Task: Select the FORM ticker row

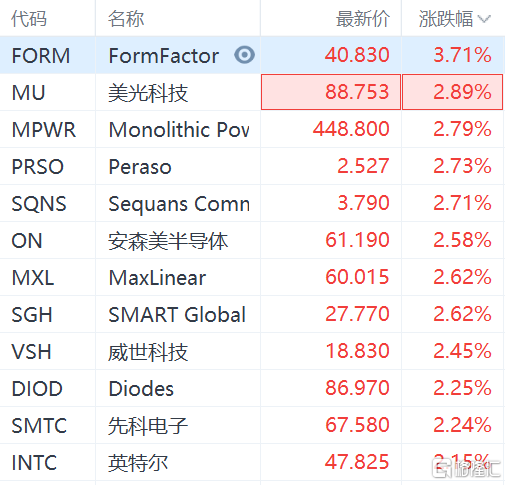Action: (252, 55)
